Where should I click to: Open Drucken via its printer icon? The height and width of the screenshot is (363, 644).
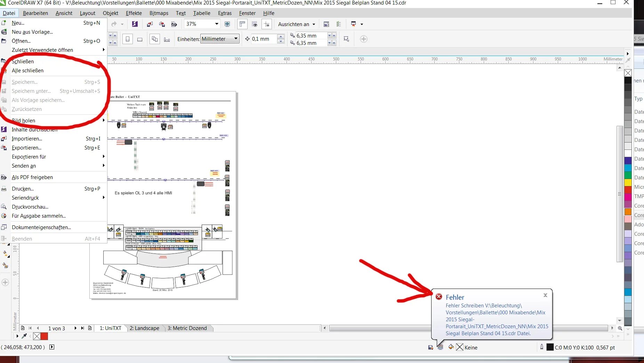[4, 188]
